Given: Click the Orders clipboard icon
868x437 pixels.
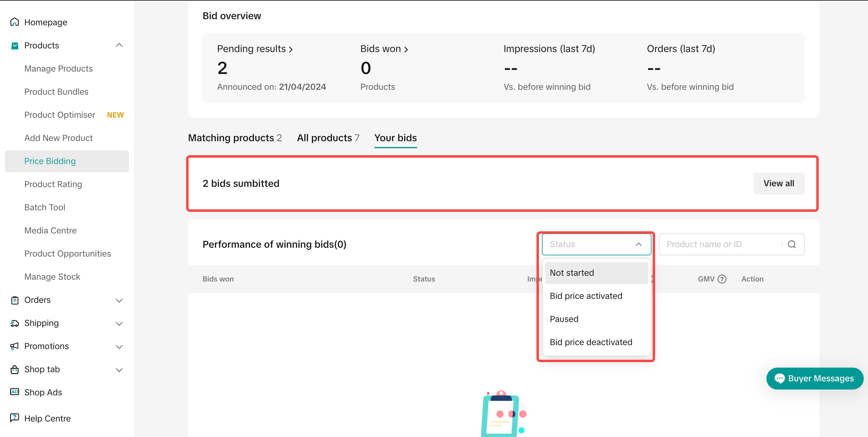Looking at the screenshot, I should (15, 300).
